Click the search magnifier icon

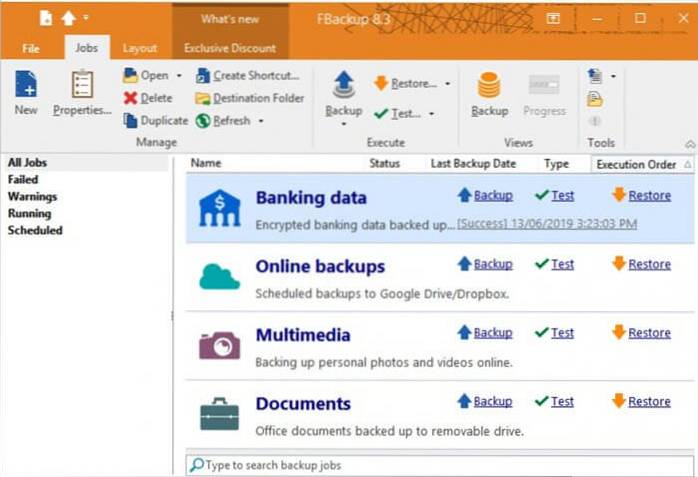tap(196, 465)
